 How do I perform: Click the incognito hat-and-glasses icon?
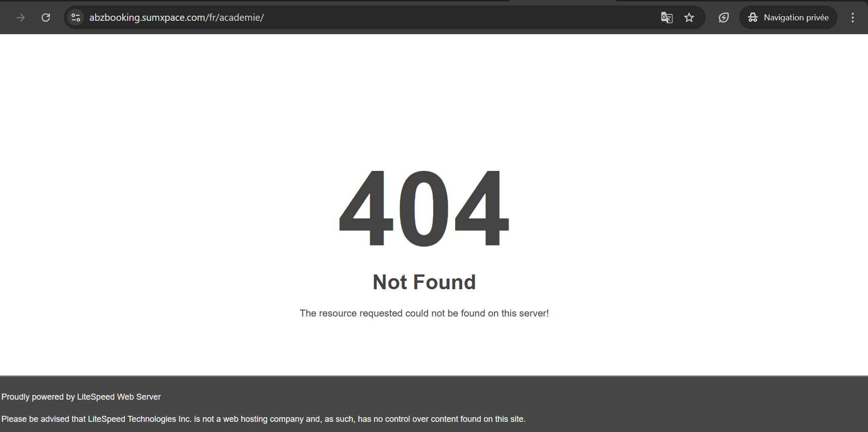[753, 18]
